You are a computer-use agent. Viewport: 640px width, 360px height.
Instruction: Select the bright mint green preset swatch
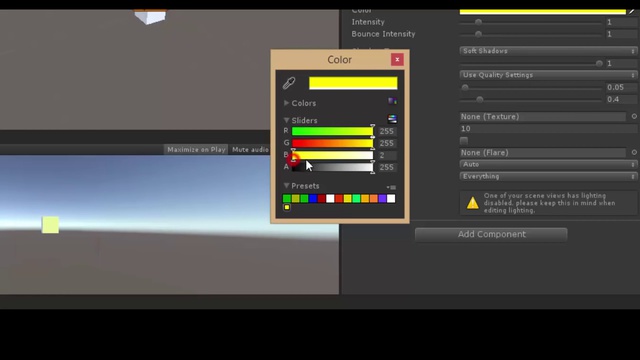[356, 198]
